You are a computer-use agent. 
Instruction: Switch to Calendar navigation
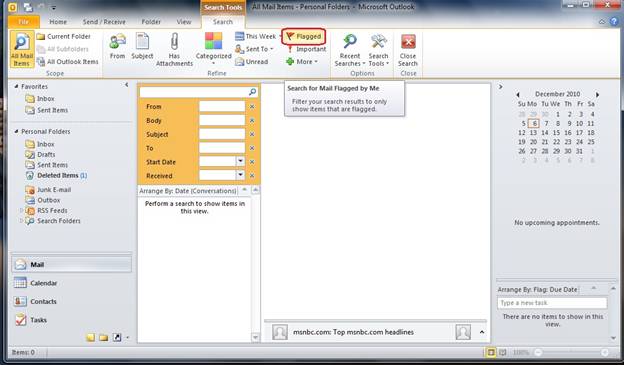point(72,283)
